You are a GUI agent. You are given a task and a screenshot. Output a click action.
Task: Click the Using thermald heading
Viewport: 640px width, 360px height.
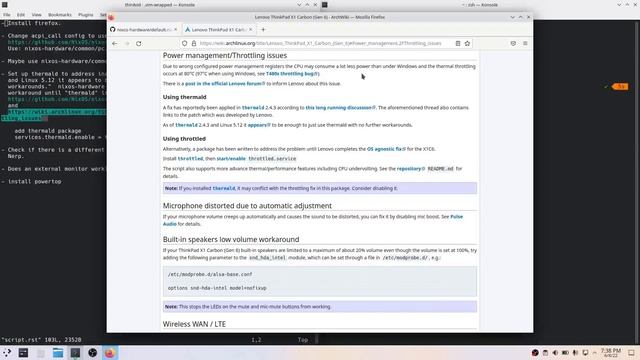[x=184, y=97]
